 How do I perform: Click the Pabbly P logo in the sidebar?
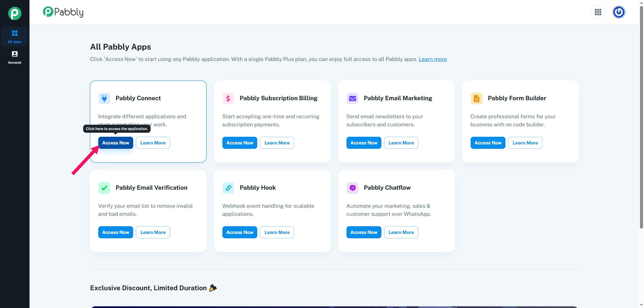pos(14,13)
